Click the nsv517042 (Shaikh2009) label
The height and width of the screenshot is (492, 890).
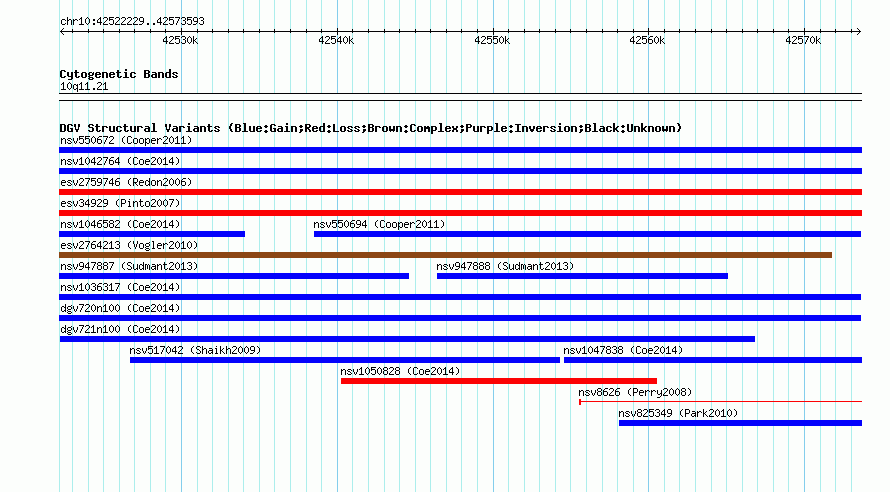195,350
